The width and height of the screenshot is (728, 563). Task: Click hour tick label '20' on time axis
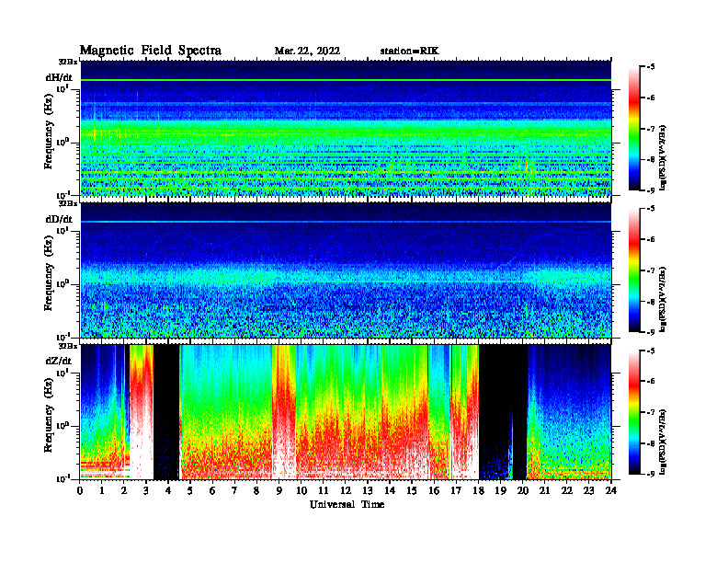[523, 491]
